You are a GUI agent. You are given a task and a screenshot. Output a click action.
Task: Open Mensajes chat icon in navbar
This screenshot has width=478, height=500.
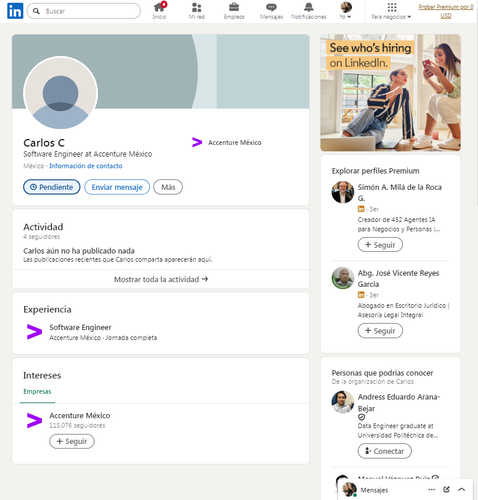(x=271, y=11)
